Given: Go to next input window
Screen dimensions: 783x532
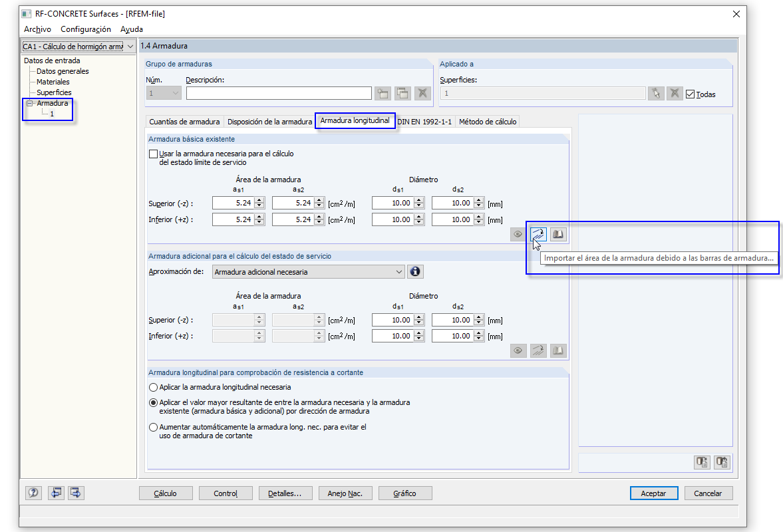Looking at the screenshot, I should (75, 493).
